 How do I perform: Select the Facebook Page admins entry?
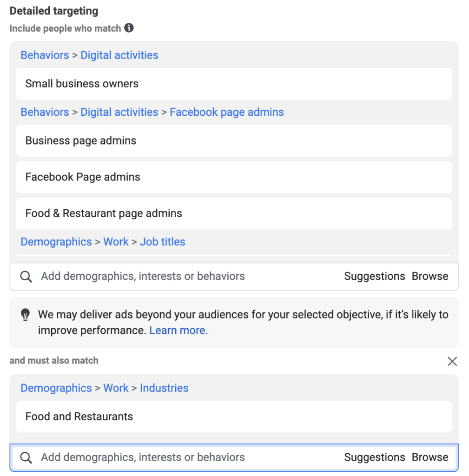click(234, 177)
